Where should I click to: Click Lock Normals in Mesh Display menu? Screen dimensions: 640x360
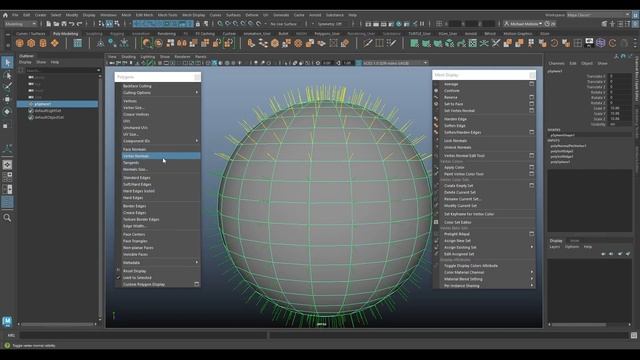pyautogui.click(x=455, y=140)
